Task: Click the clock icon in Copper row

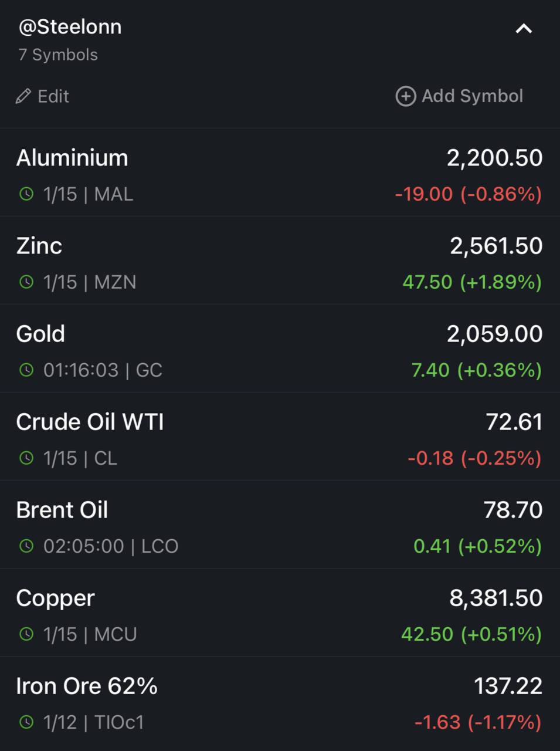Action: click(x=26, y=634)
